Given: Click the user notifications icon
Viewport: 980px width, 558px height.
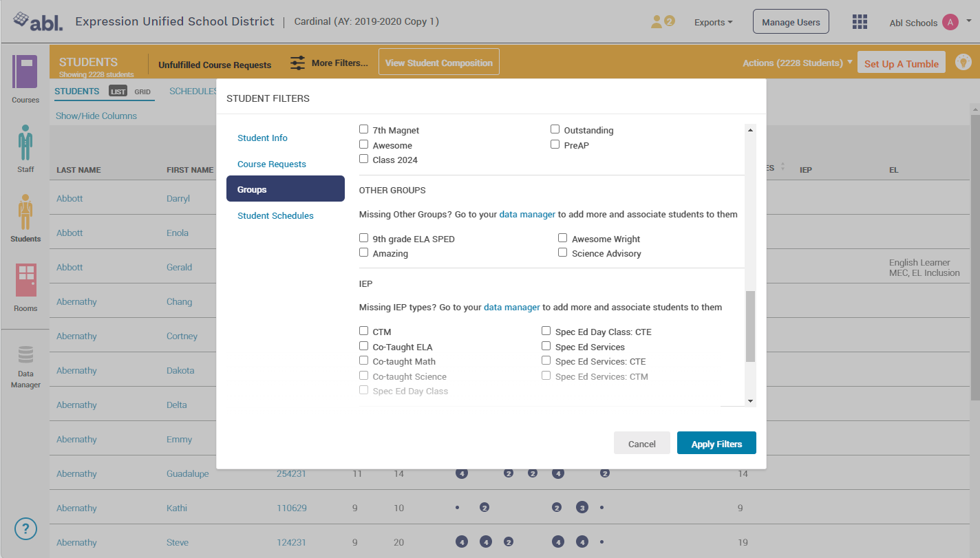Looking at the screenshot, I should click(662, 22).
